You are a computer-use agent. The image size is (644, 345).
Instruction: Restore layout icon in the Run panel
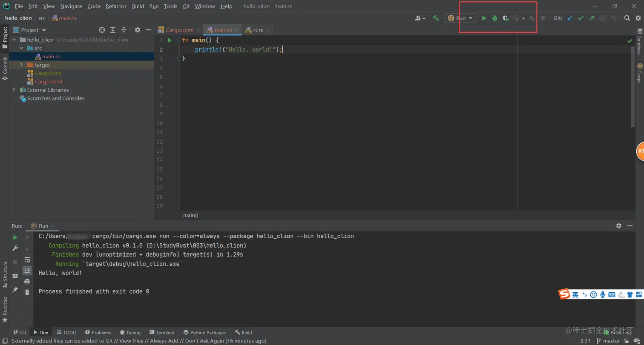pyautogui.click(x=15, y=276)
